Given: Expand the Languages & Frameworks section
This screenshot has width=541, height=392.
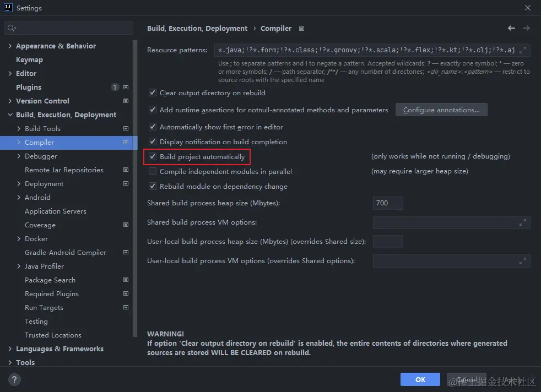Looking at the screenshot, I should pos(9,349).
